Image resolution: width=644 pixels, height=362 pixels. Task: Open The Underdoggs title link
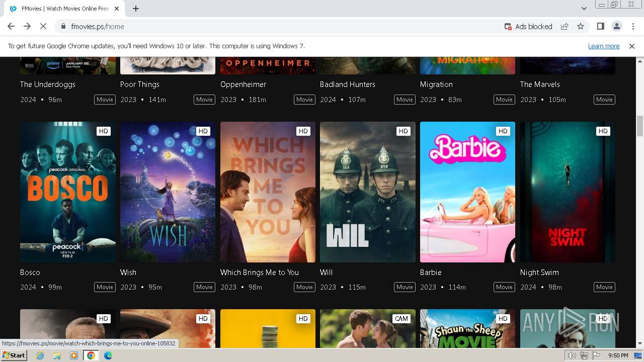[x=48, y=84]
